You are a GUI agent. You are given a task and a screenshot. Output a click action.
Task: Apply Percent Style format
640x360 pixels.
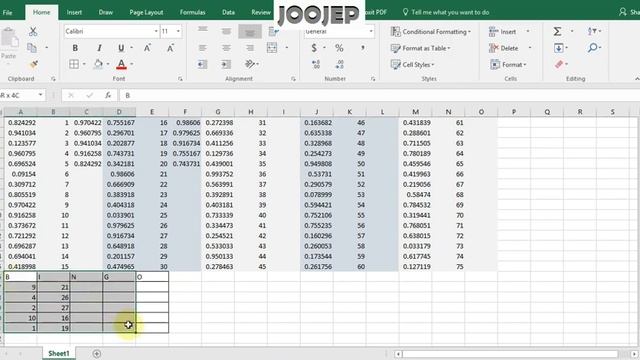coord(339,48)
